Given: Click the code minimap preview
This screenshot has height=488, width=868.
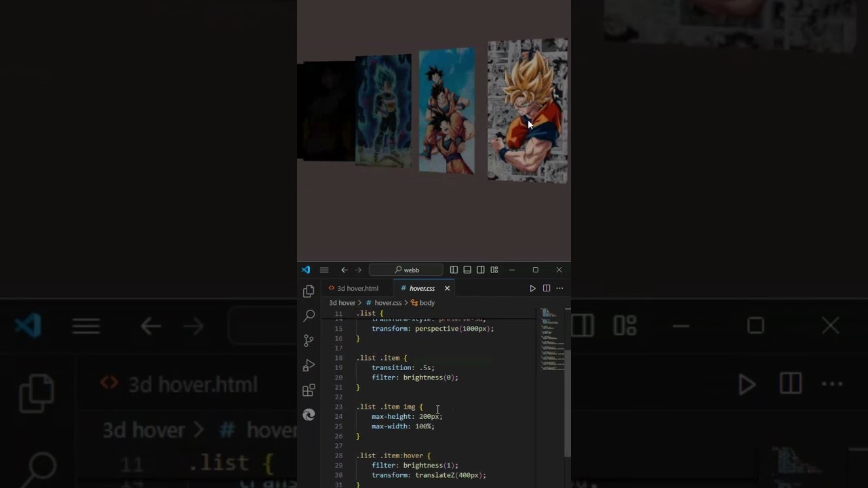Looking at the screenshot, I should (x=551, y=340).
